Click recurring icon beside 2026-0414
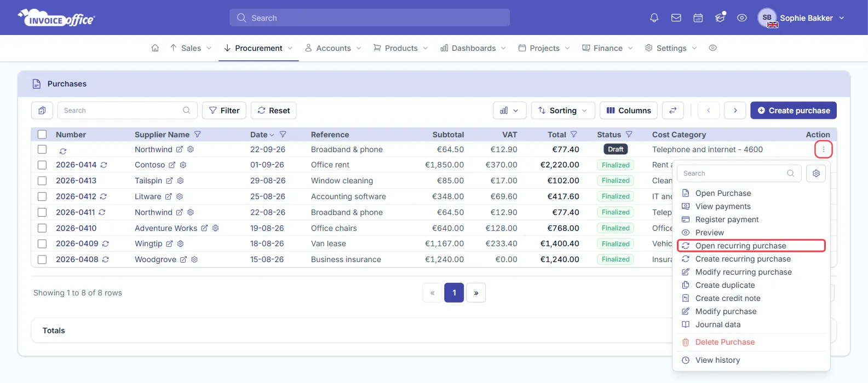This screenshot has width=868, height=383. (x=104, y=165)
